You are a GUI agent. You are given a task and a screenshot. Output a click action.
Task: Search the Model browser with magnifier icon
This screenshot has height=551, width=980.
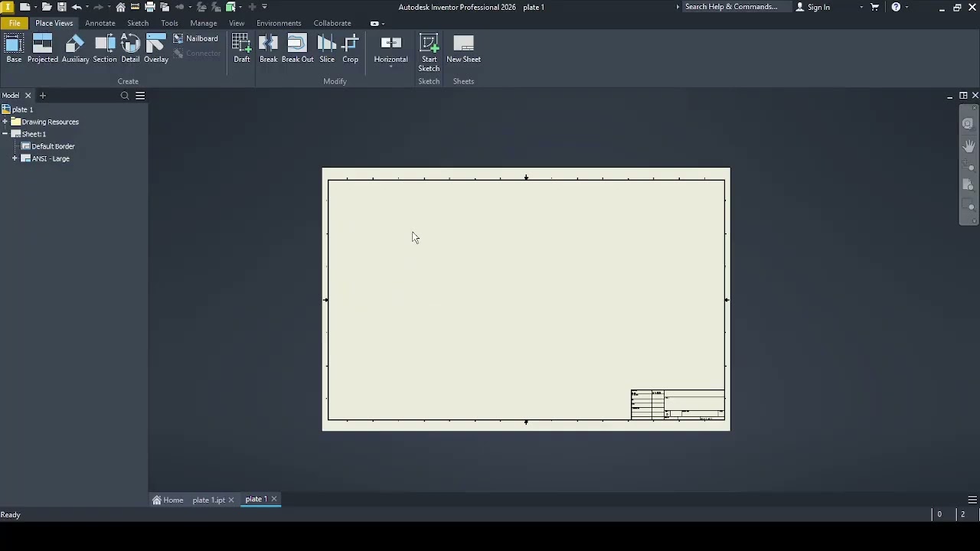tap(125, 96)
